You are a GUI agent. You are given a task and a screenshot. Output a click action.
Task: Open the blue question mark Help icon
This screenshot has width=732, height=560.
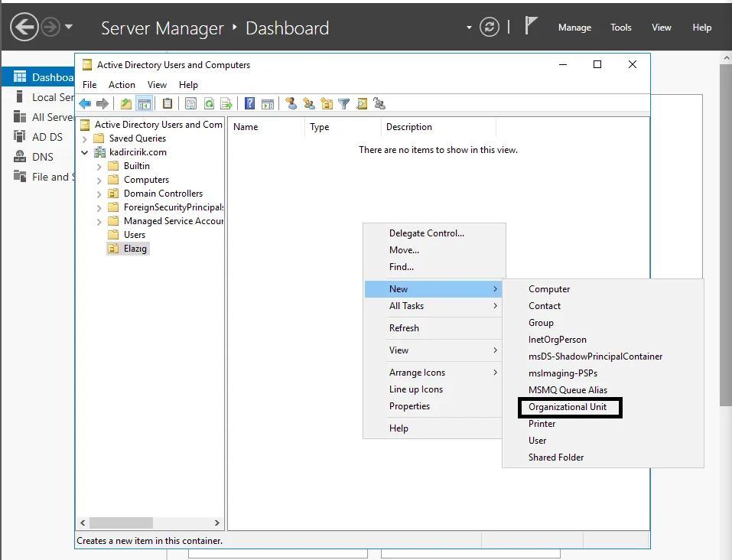[250, 103]
